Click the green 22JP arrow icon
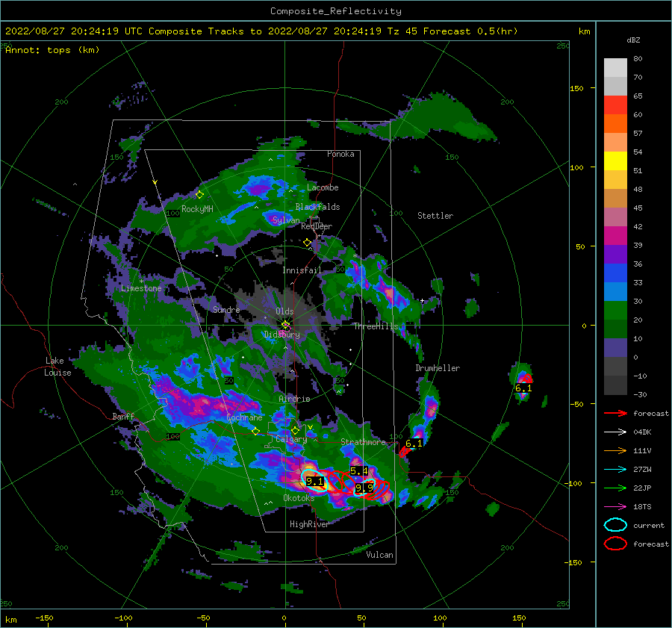This screenshot has height=628, width=672. (615, 488)
